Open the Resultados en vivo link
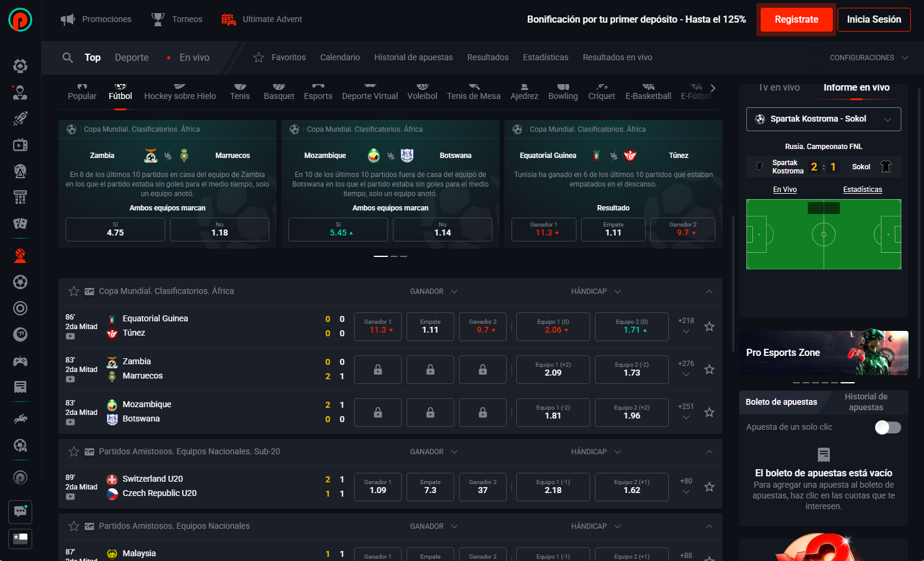The height and width of the screenshot is (561, 924). 618,57
